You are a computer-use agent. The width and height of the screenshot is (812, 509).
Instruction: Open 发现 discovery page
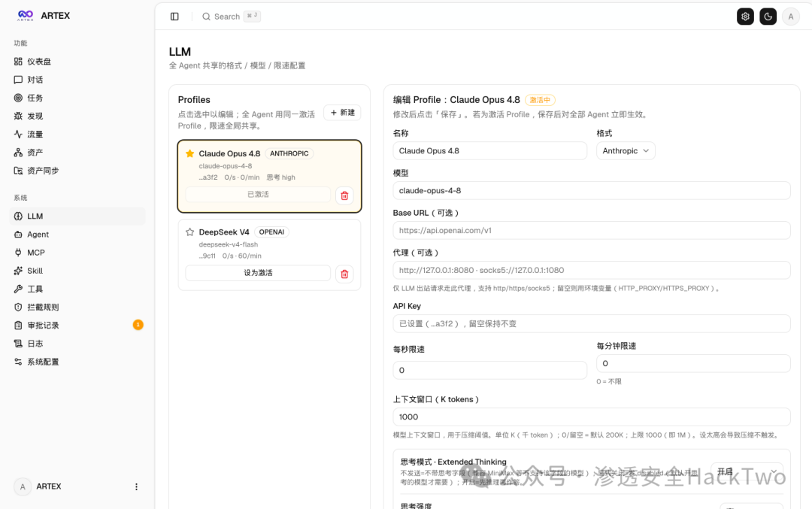[77, 116]
